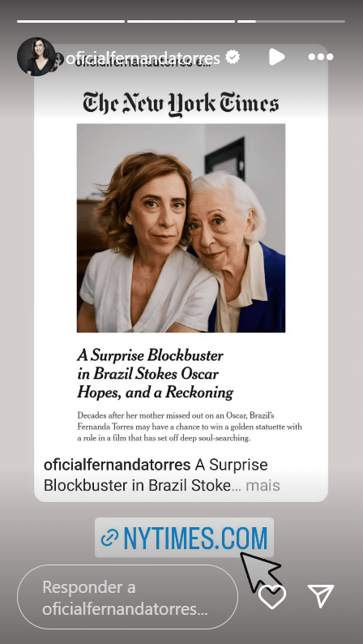This screenshot has width=363, height=644.
Task: Click the article subheading about Fernanda Torres
Action: pos(190,427)
